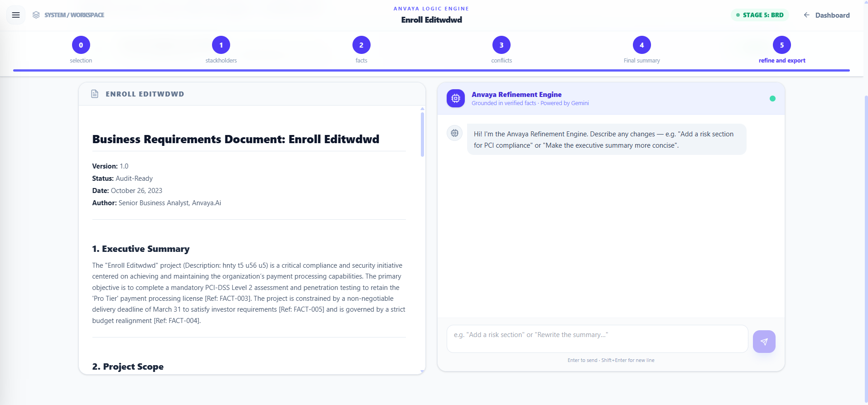The width and height of the screenshot is (868, 405).
Task: Click the ANVAYA LOGIC ENGINE label
Action: [431, 9]
